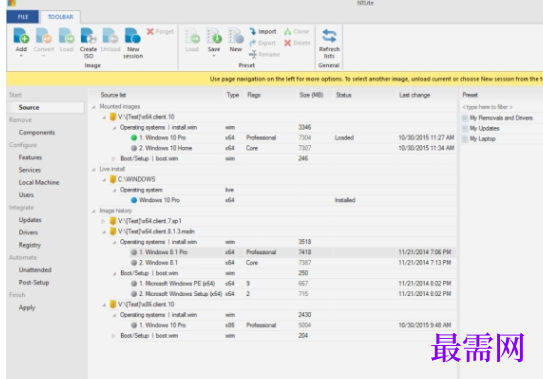
Task: Click the Add image icon
Action: [21, 36]
